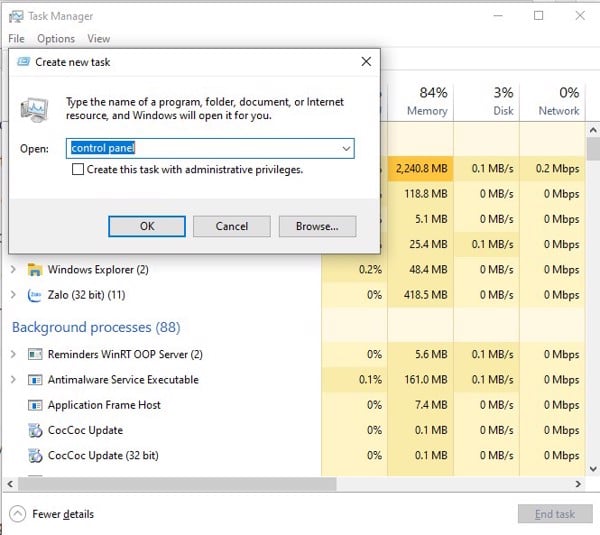The width and height of the screenshot is (600, 535).
Task: Click the 7.4 MB memory cell
Action: (x=421, y=405)
